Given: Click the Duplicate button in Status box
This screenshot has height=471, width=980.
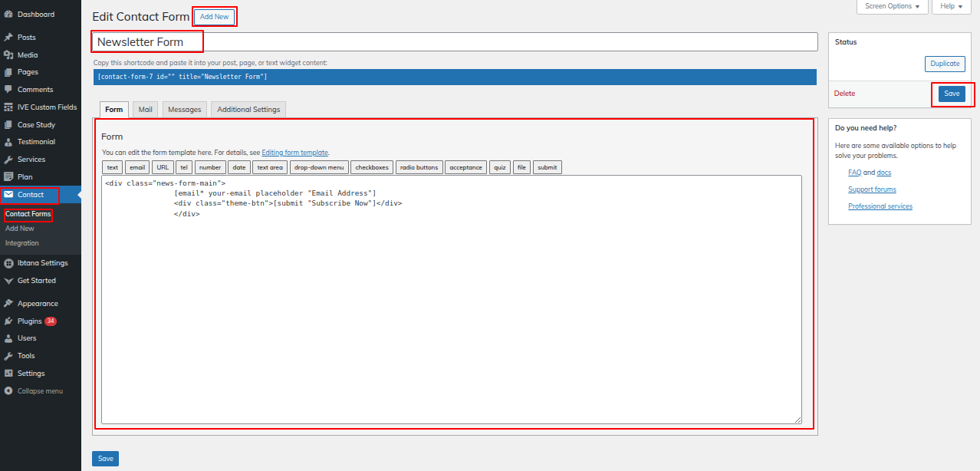Looking at the screenshot, I should click(x=945, y=64).
